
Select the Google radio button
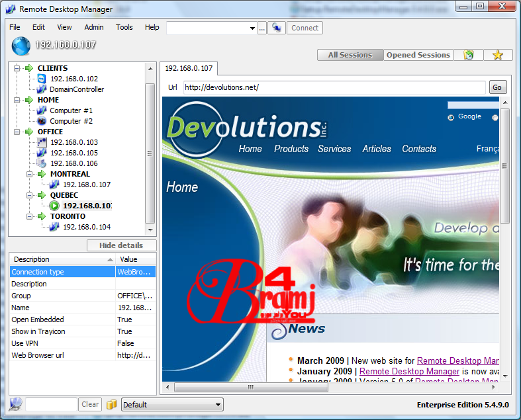tap(451, 117)
